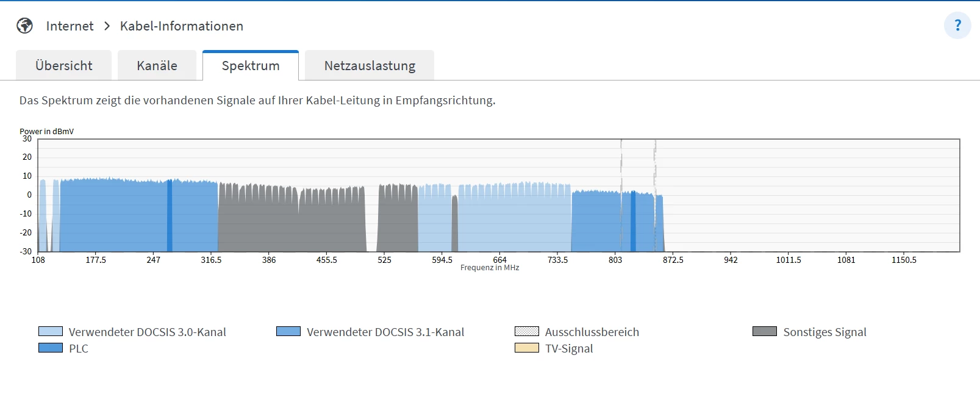Switch to the Übersicht tab
The image size is (980, 394).
tap(63, 65)
